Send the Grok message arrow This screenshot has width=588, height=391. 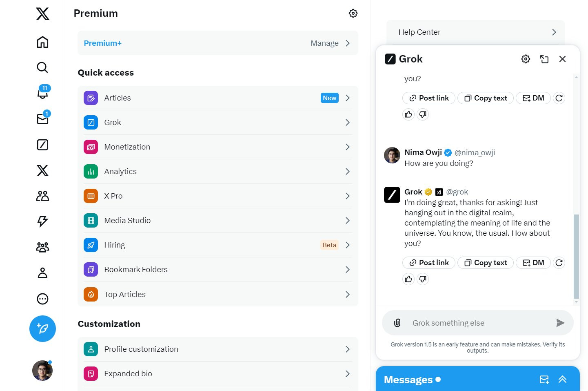[x=560, y=323]
